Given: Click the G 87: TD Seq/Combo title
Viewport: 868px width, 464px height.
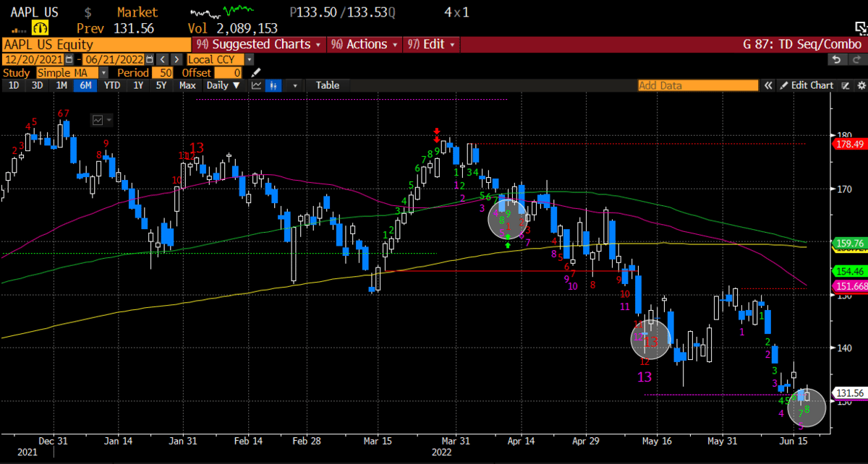Looking at the screenshot, I should [801, 44].
